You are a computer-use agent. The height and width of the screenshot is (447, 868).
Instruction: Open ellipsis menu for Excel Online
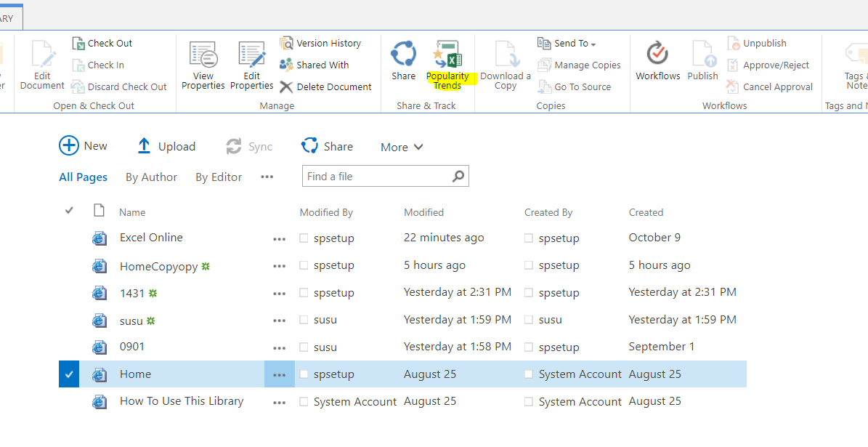(280, 238)
